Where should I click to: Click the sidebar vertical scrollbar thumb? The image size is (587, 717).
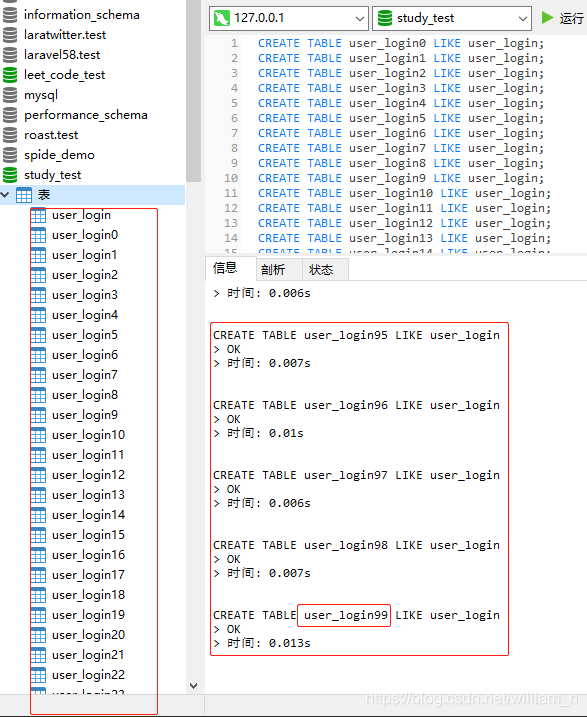click(x=193, y=91)
